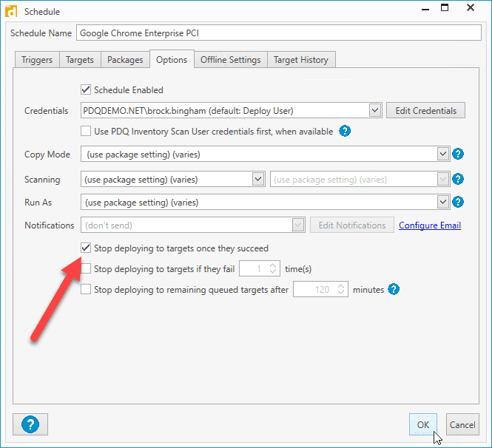Check Stop deploying to remaining queued targets
The height and width of the screenshot is (448, 492).
86,289
